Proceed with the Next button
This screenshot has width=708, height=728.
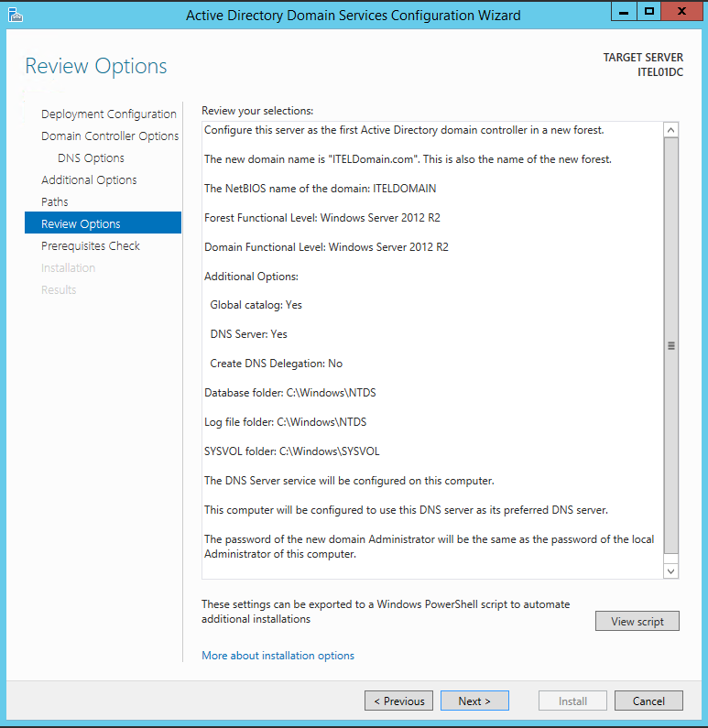pyautogui.click(x=474, y=701)
